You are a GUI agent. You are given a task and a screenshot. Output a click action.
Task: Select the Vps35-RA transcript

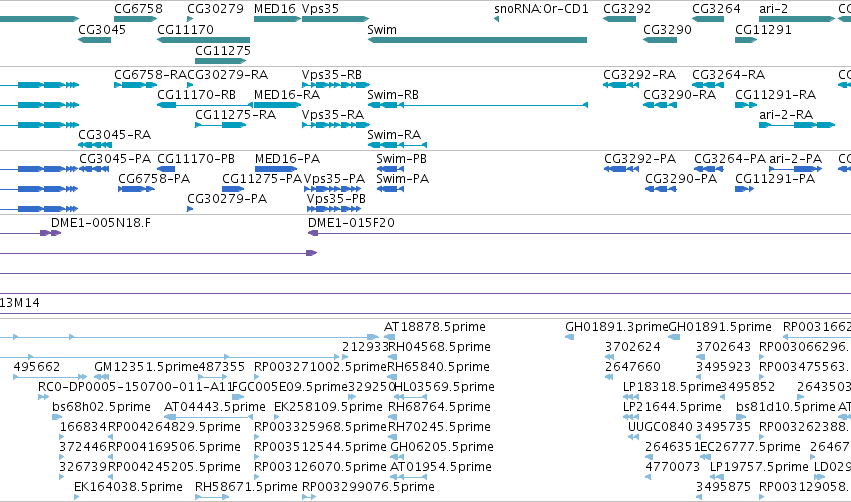pos(336,125)
